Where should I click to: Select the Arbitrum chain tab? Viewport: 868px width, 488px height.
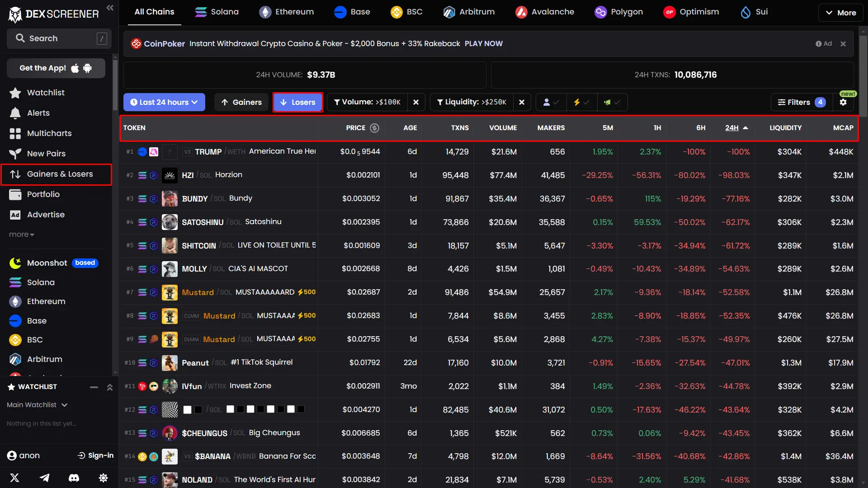[x=469, y=12]
